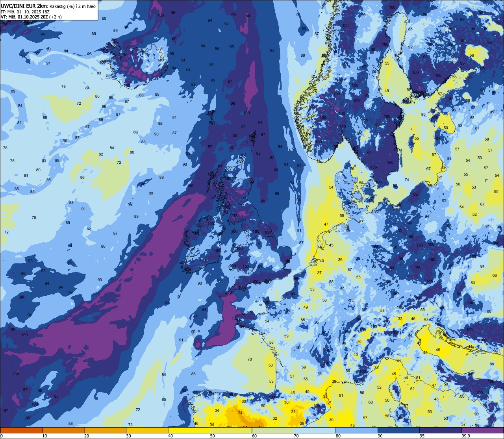Click the legend tick label '90'
Image resolution: width=504 pixels, height=439 pixels.
coord(380,436)
